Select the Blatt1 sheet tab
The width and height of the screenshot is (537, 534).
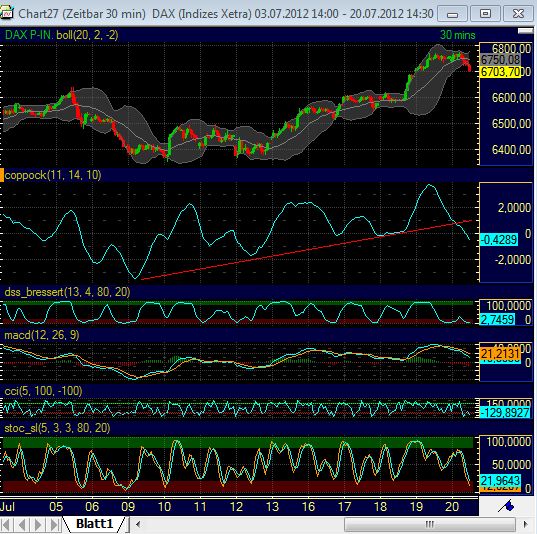pos(94,524)
